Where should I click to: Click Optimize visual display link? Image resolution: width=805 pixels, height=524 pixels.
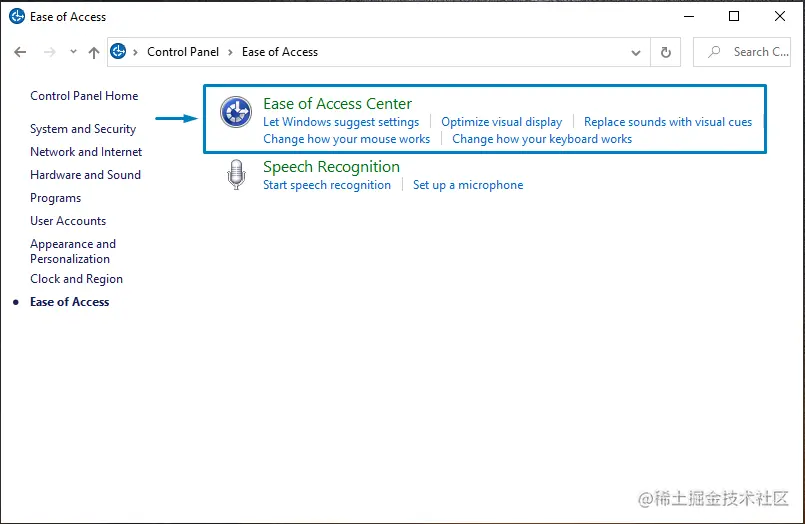pos(502,122)
